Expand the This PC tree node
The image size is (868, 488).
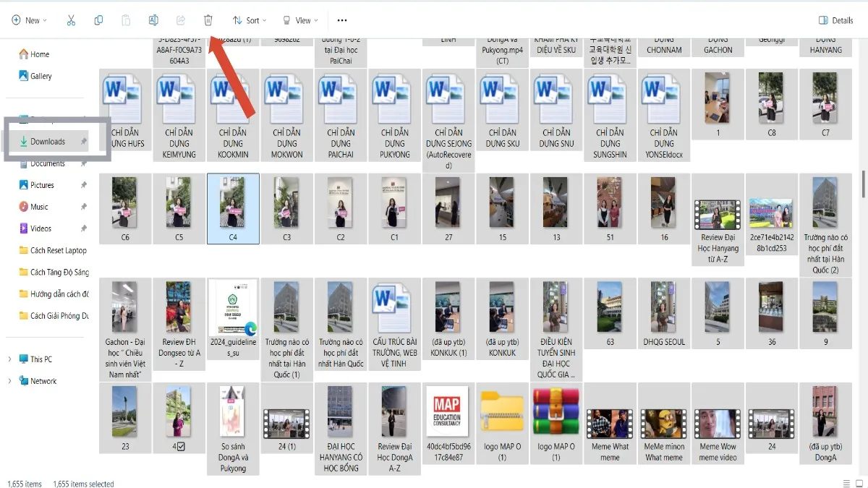(x=9, y=359)
